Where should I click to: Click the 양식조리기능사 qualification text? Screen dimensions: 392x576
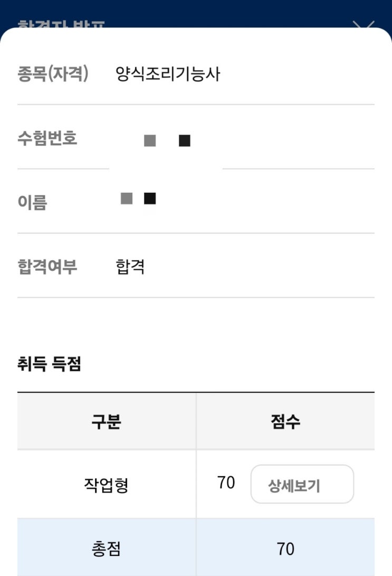coord(168,74)
